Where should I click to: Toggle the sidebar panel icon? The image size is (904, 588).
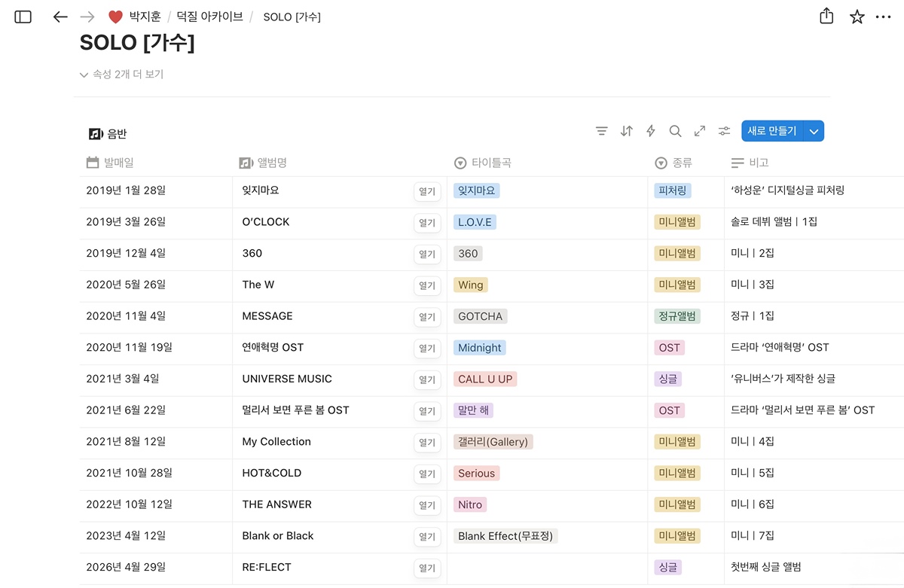coord(23,17)
